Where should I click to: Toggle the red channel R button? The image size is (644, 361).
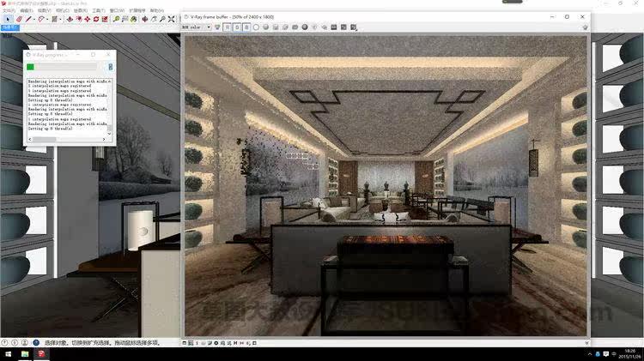click(227, 27)
